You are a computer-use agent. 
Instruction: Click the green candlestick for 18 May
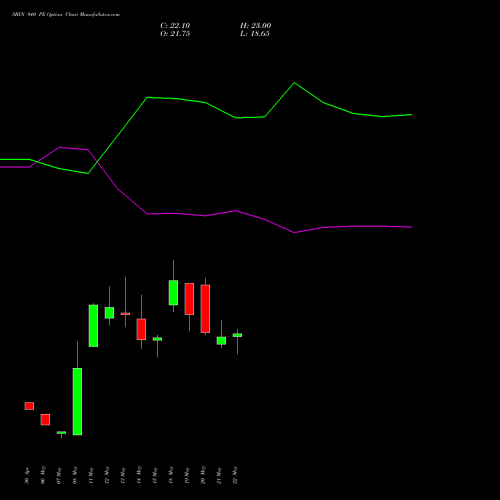click(173, 293)
